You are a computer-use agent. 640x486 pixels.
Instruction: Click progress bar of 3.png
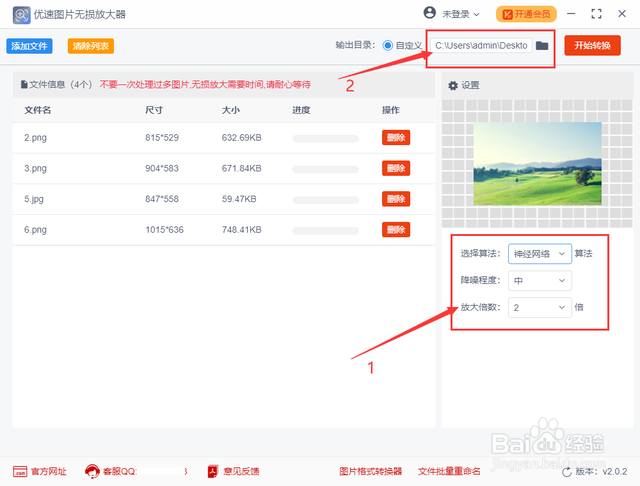[x=325, y=169]
